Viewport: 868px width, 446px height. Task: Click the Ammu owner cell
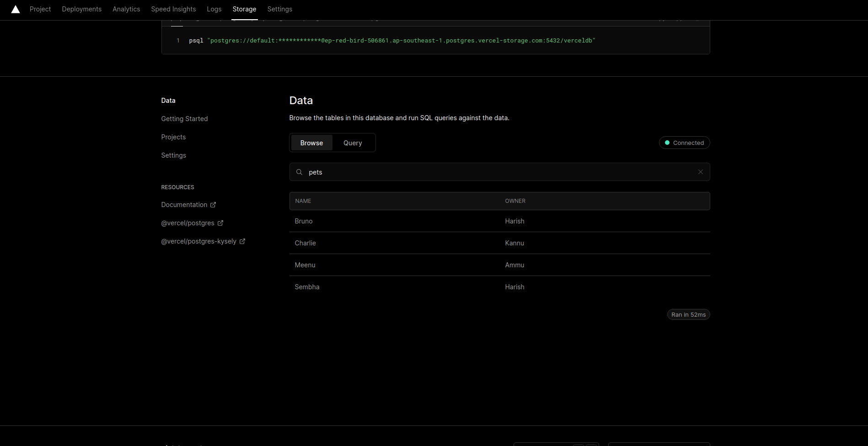coord(514,265)
